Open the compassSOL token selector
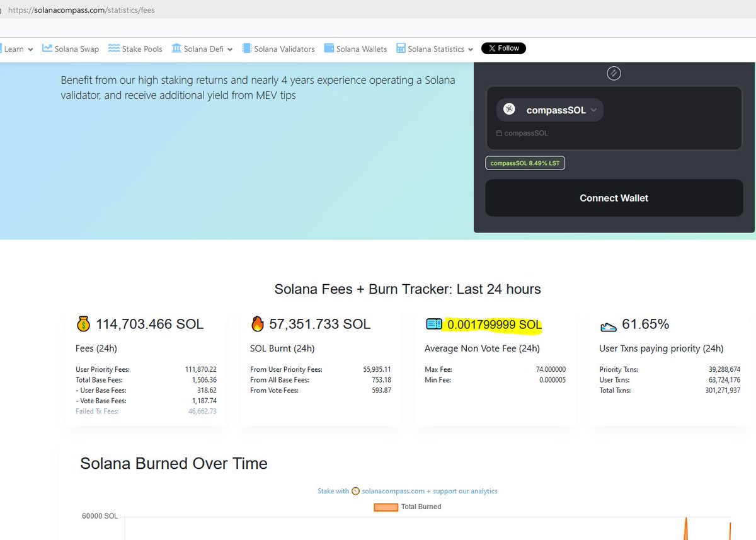Image resolution: width=756 pixels, height=540 pixels. [x=550, y=110]
